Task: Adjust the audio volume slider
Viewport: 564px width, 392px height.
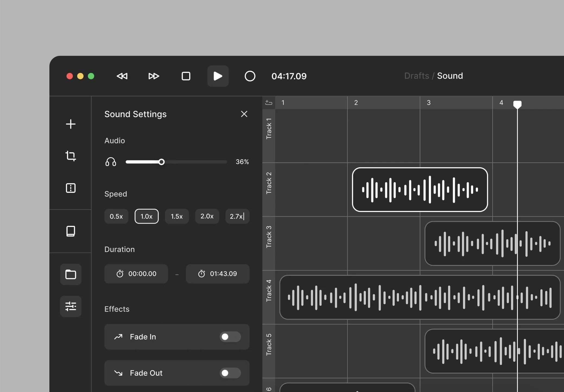Action: pyautogui.click(x=161, y=162)
